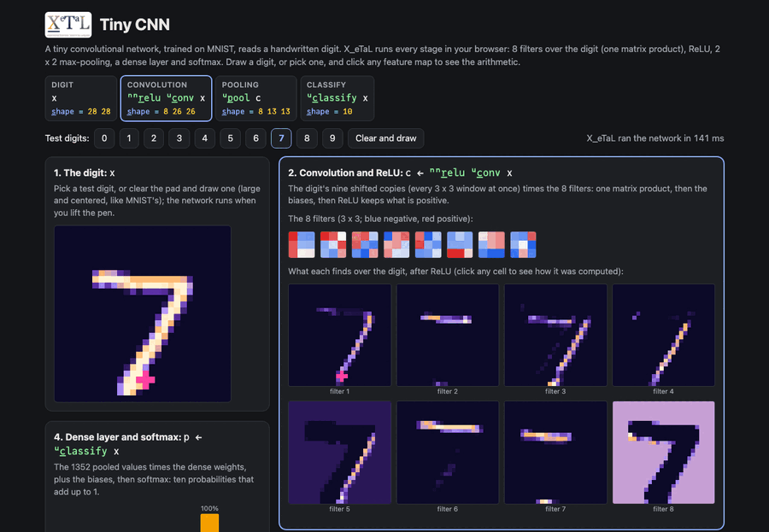Image resolution: width=769 pixels, height=532 pixels.
Task: Switch to the POOLING stage card
Action: coord(256,98)
